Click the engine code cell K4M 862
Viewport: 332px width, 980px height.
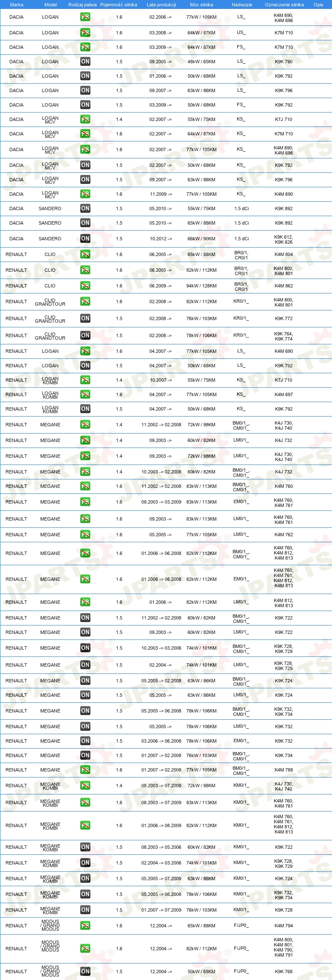284,286
